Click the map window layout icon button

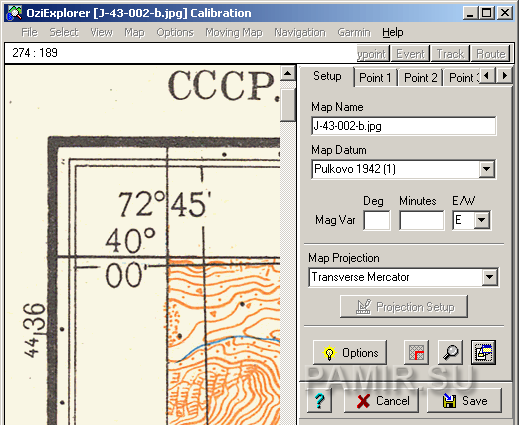pyautogui.click(x=483, y=352)
